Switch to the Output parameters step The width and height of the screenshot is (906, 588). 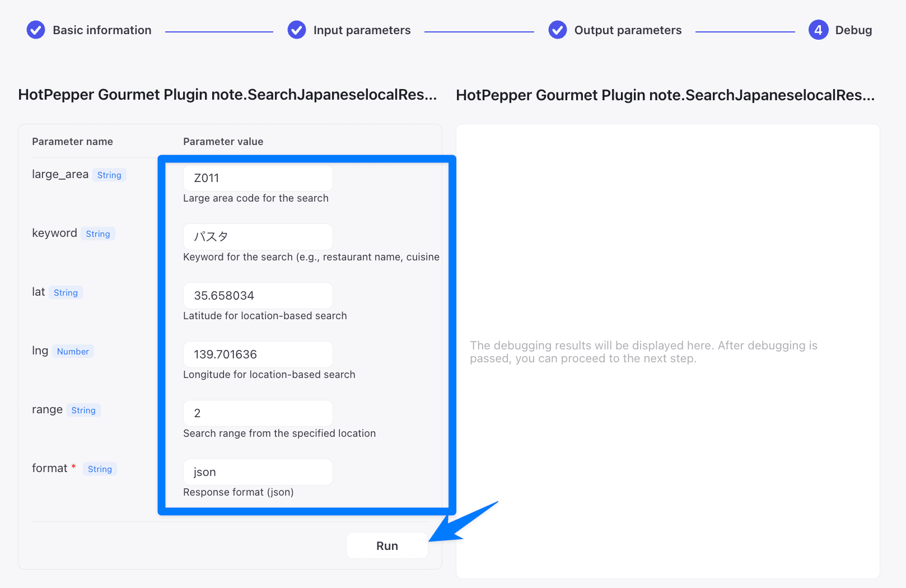pos(628,30)
